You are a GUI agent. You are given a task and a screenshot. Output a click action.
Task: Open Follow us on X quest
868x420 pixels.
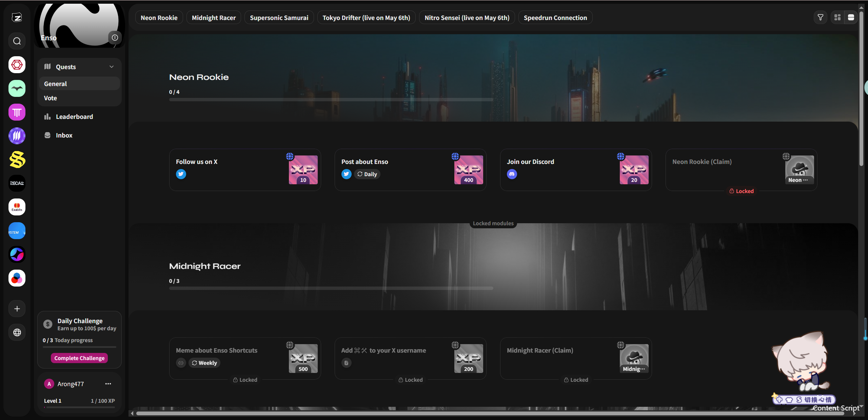[245, 170]
